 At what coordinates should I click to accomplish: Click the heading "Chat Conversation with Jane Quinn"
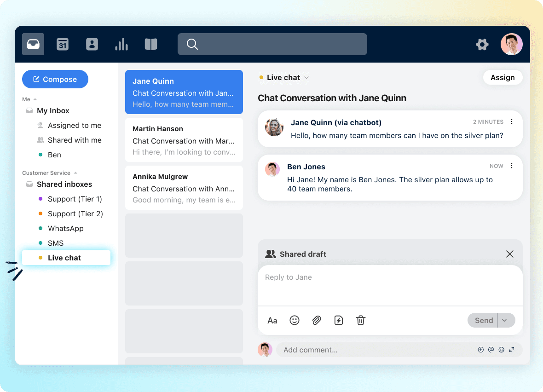pos(332,98)
